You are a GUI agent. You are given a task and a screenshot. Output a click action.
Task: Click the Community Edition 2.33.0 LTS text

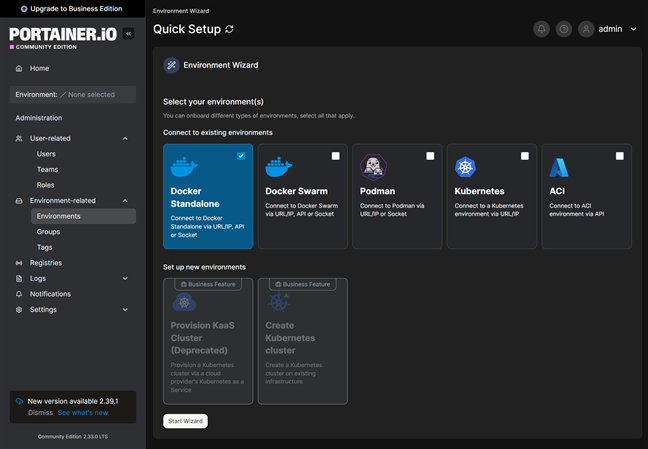[73, 437]
